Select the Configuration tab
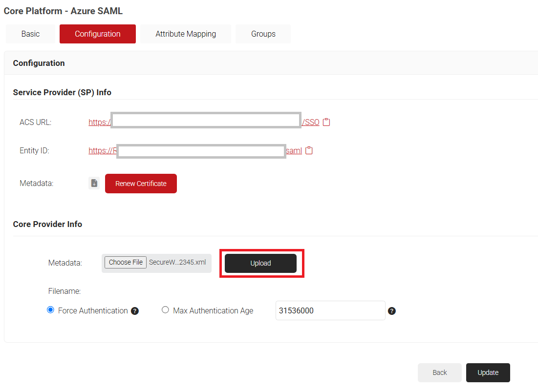This screenshot has height=392, width=538. [x=98, y=34]
